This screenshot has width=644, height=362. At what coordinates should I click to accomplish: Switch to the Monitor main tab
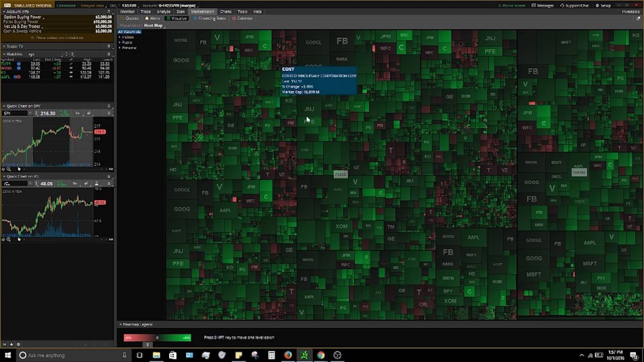click(127, 12)
